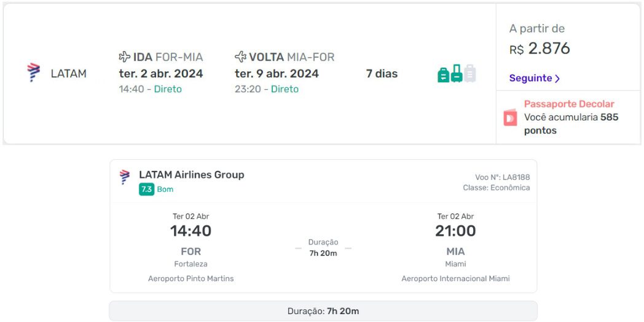Click the chevron arrow next to Seguinte

point(557,79)
